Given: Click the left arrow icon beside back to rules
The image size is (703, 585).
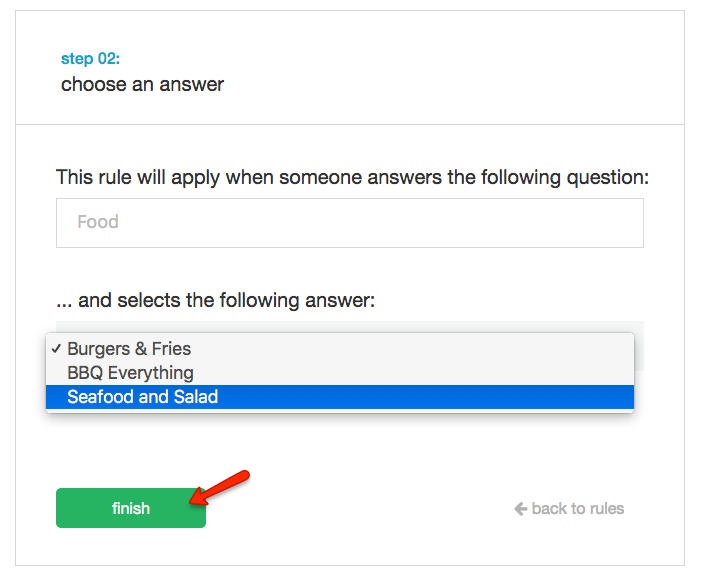Looking at the screenshot, I should click(520, 509).
